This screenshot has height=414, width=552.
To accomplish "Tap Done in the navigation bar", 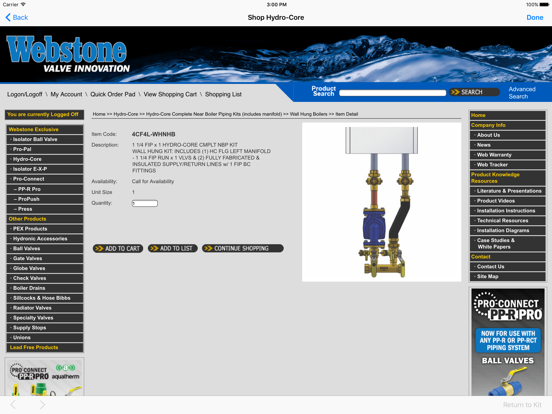I will [x=534, y=17].
